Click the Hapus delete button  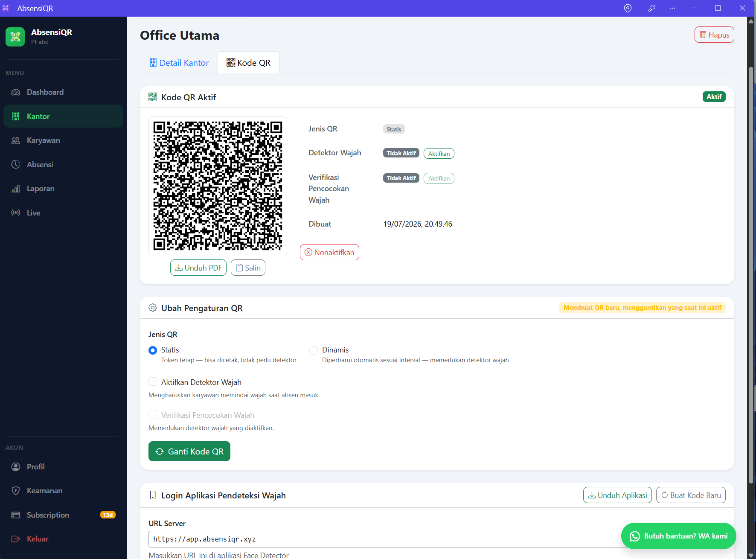pyautogui.click(x=714, y=35)
